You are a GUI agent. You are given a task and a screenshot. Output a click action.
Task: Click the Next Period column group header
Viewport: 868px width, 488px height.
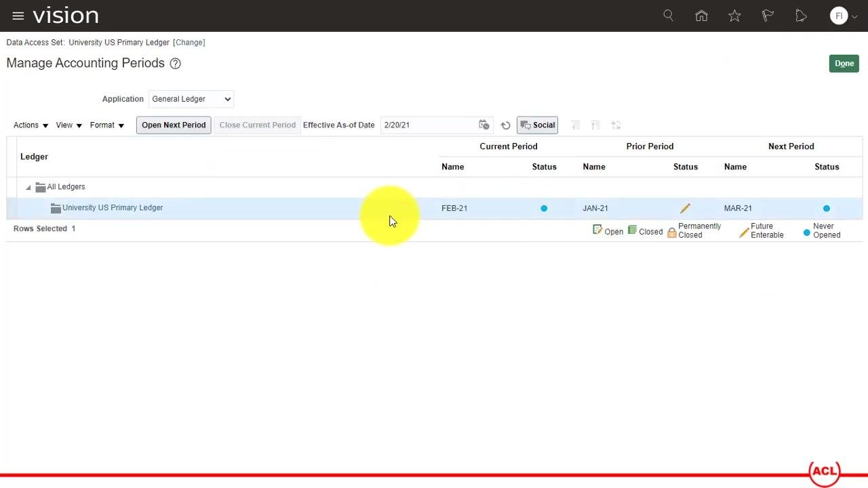point(791,146)
